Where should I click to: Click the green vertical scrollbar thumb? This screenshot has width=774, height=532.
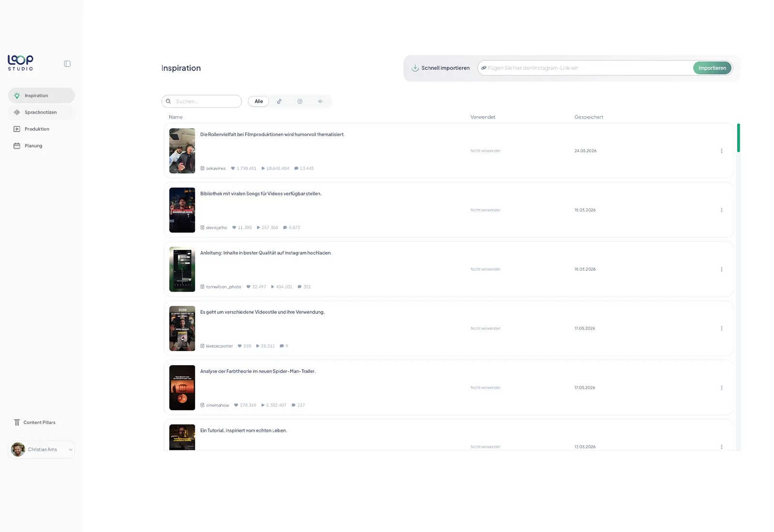738,138
